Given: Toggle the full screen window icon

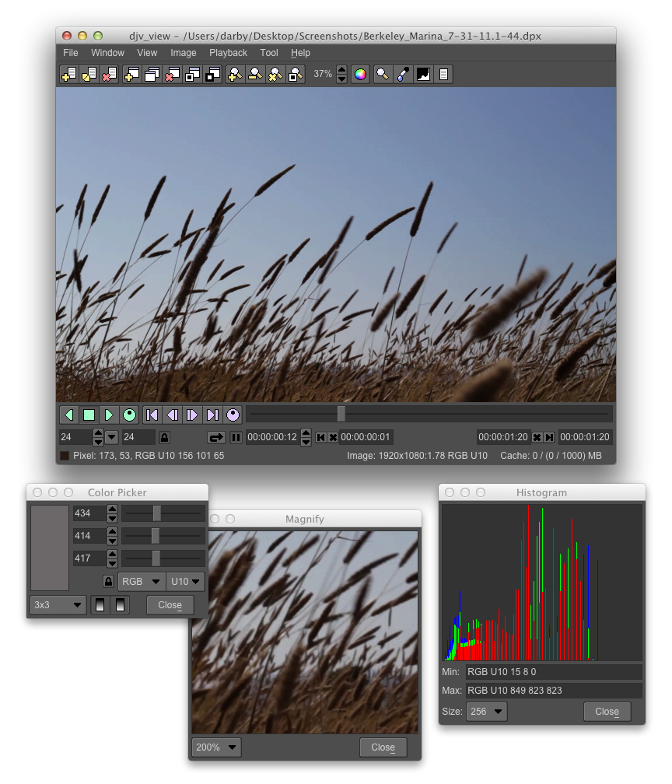Looking at the screenshot, I should pyautogui.click(x=213, y=75).
